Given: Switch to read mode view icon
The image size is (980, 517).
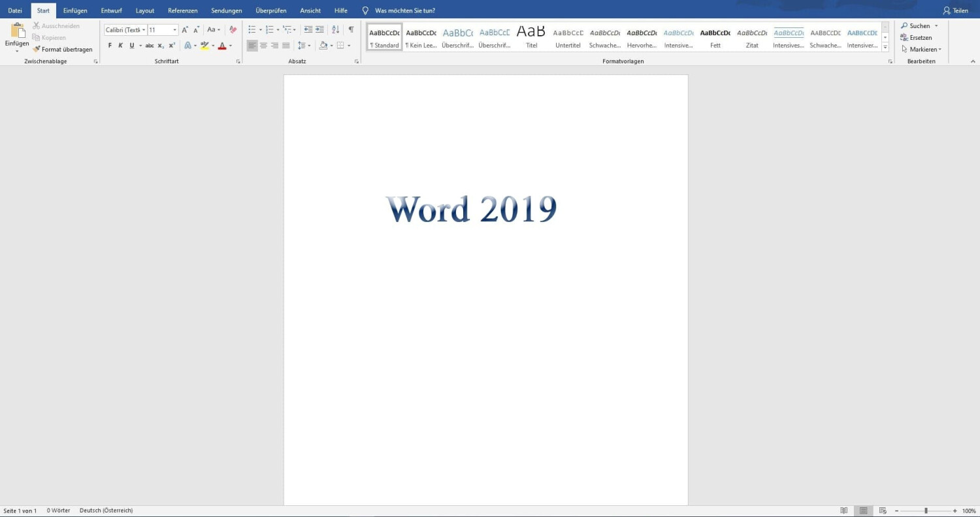Looking at the screenshot, I should coord(844,510).
